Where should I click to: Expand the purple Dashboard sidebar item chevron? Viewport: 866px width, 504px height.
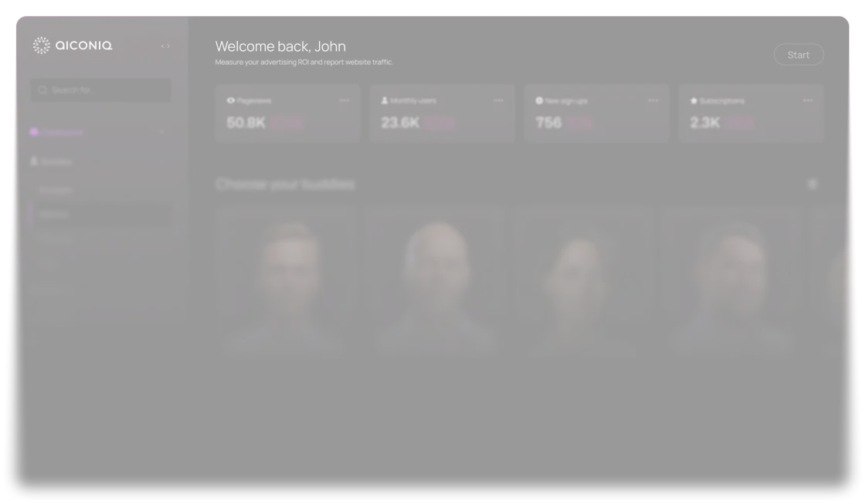point(162,132)
